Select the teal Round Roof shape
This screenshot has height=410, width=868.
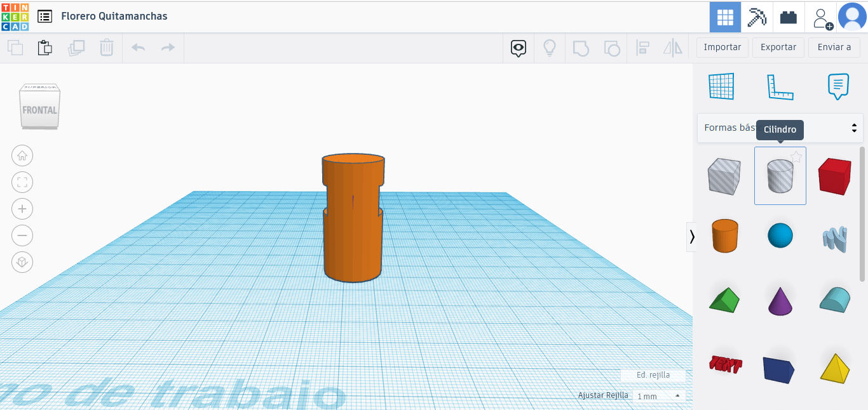[x=834, y=300]
